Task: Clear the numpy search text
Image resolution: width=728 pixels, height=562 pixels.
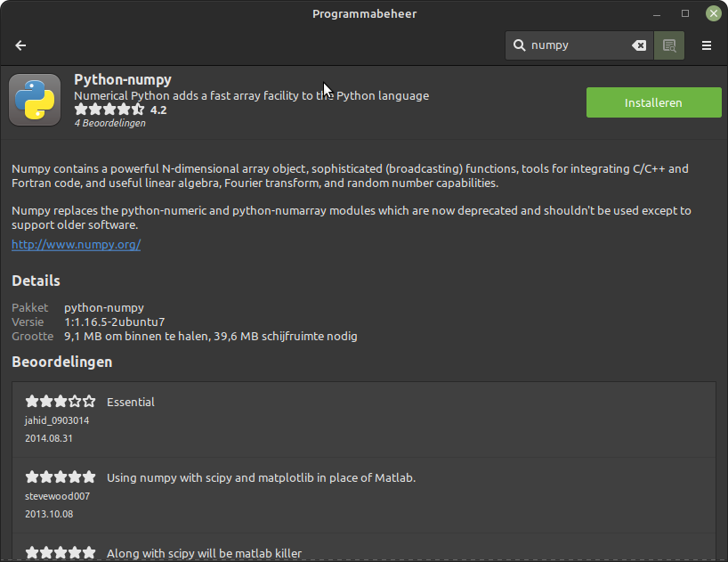Action: pos(639,45)
